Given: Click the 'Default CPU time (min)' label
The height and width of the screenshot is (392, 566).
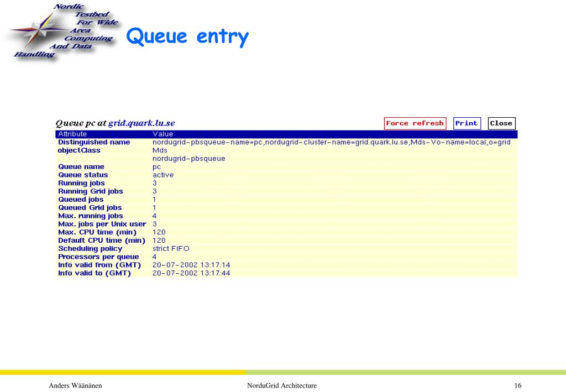Looking at the screenshot, I should pyautogui.click(x=102, y=241).
